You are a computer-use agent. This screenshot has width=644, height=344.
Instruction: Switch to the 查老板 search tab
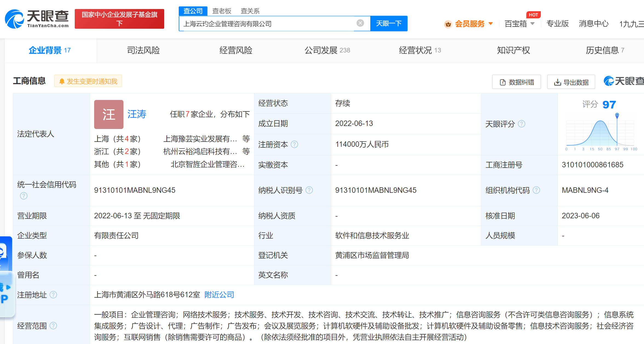(x=222, y=11)
